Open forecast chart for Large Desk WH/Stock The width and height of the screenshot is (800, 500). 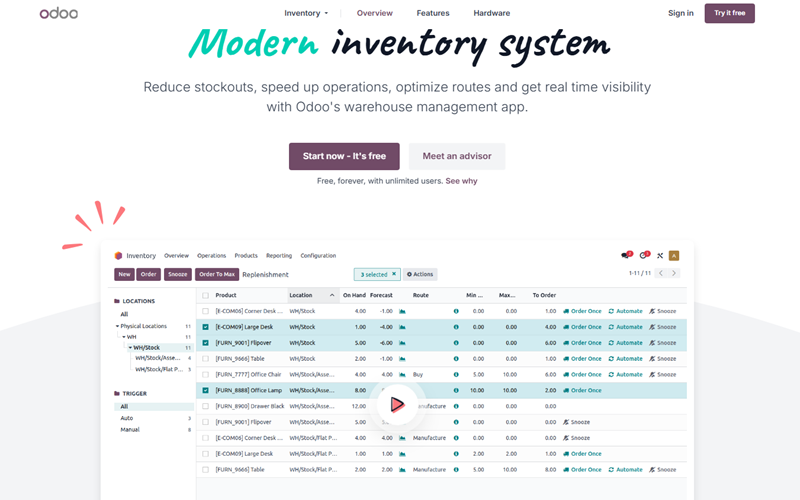(402, 327)
